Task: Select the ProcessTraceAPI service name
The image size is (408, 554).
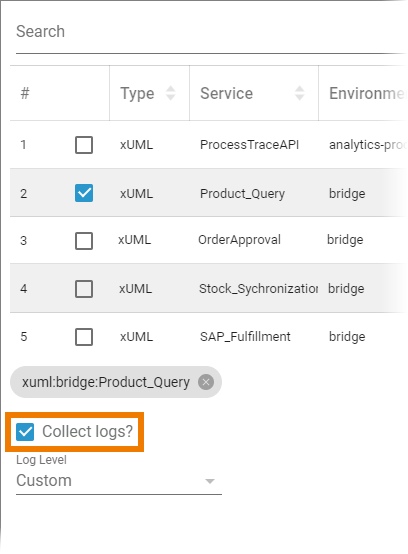Action: tap(249, 145)
